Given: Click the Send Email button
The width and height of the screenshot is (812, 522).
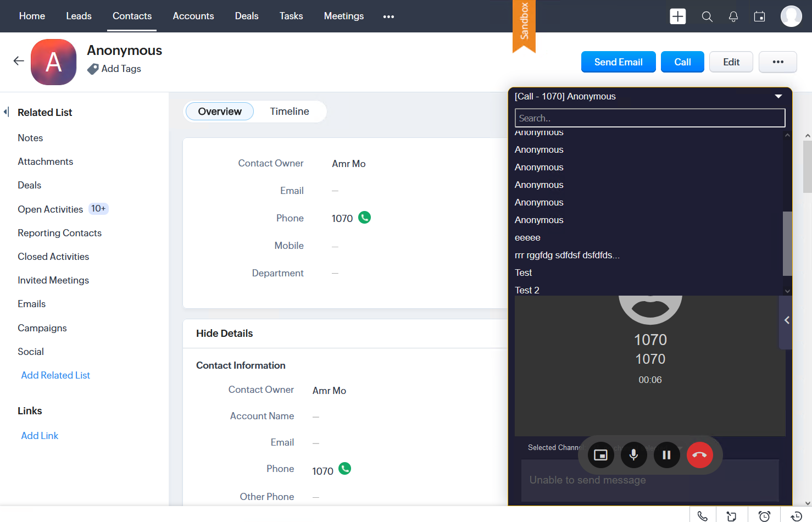Looking at the screenshot, I should [618, 62].
